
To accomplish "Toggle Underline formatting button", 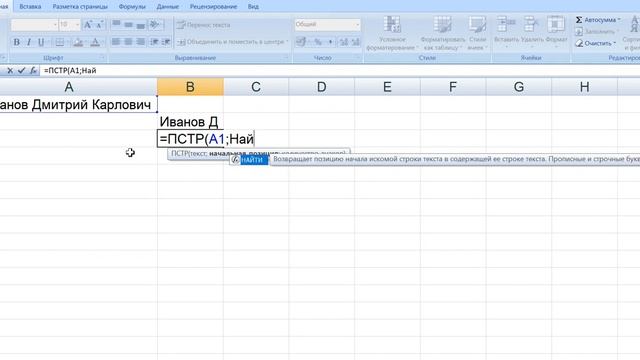I will [41, 42].
